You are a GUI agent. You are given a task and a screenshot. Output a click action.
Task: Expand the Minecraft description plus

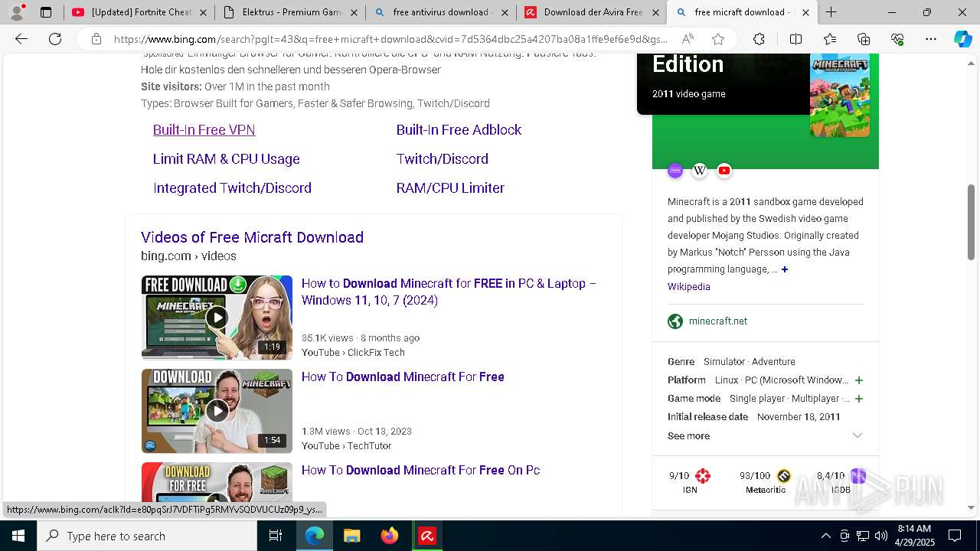coord(785,269)
